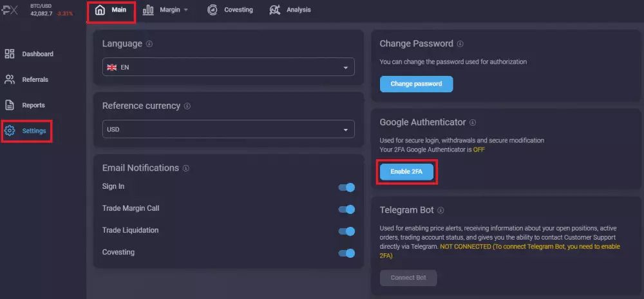The image size is (644, 299).
Task: Click the Referrals people icon
Action: point(10,80)
